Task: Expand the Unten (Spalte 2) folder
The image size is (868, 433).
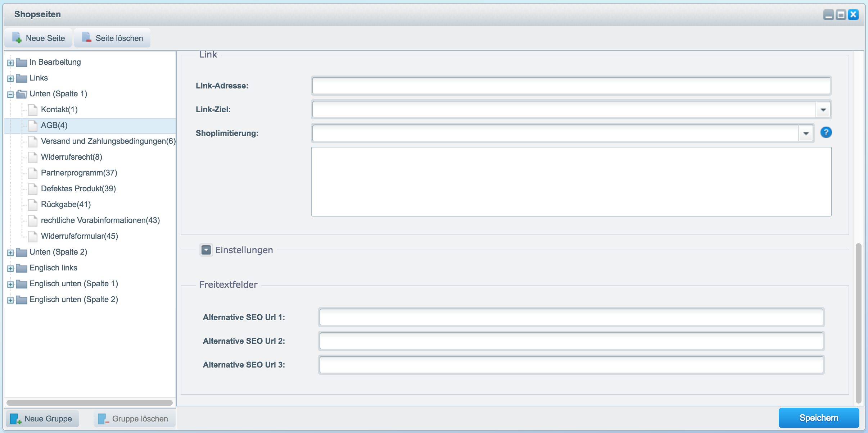Action: (x=10, y=253)
